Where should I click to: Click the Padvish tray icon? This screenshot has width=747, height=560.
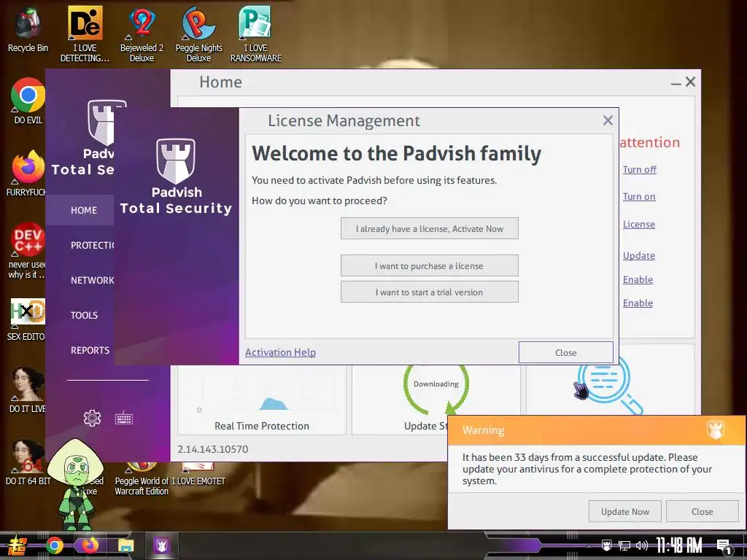pyautogui.click(x=606, y=545)
